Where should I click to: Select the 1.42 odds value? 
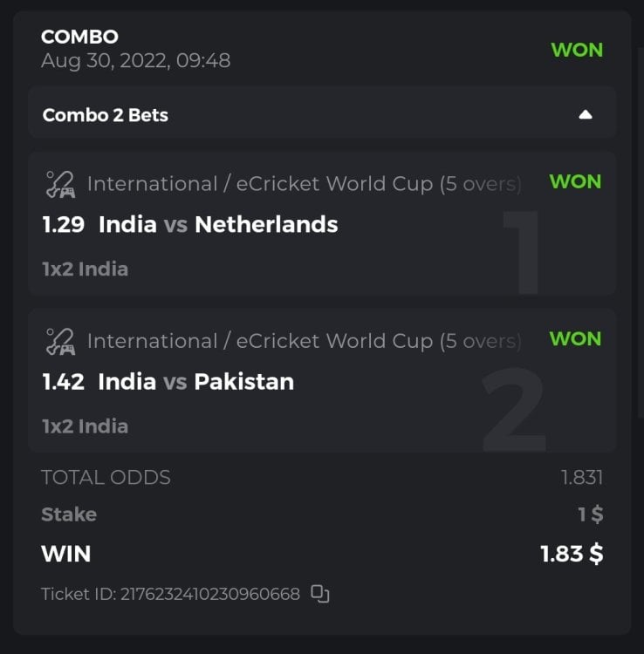coord(64,382)
